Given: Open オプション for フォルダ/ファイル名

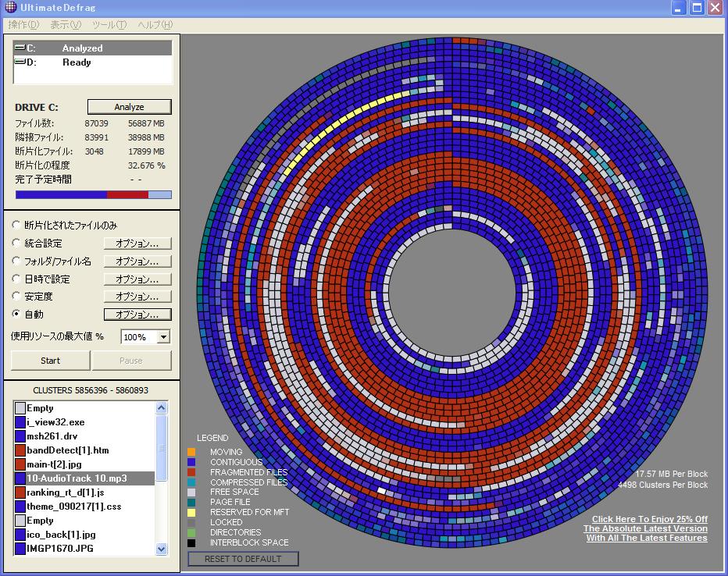Looking at the screenshot, I should click(137, 261).
